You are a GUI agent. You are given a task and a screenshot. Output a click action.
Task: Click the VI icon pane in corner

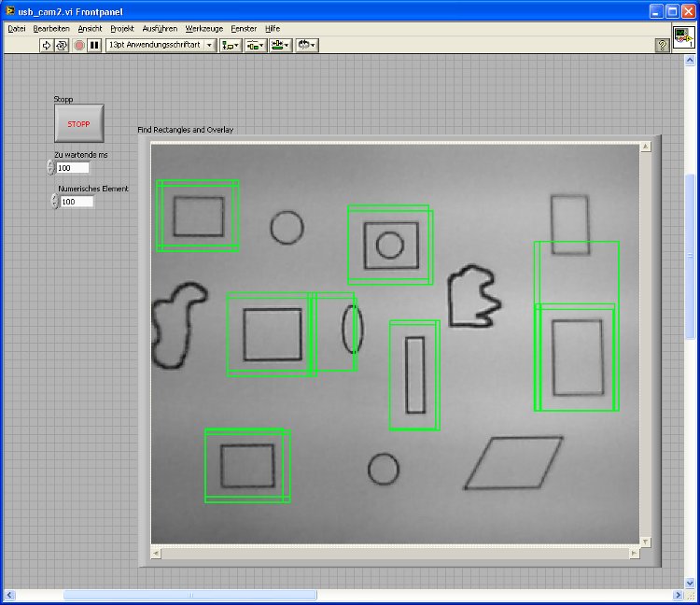[684, 37]
